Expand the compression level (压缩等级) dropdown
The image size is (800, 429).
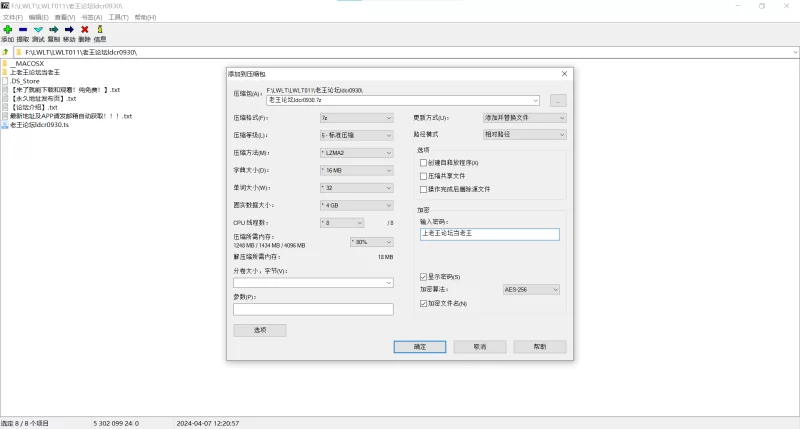point(356,135)
